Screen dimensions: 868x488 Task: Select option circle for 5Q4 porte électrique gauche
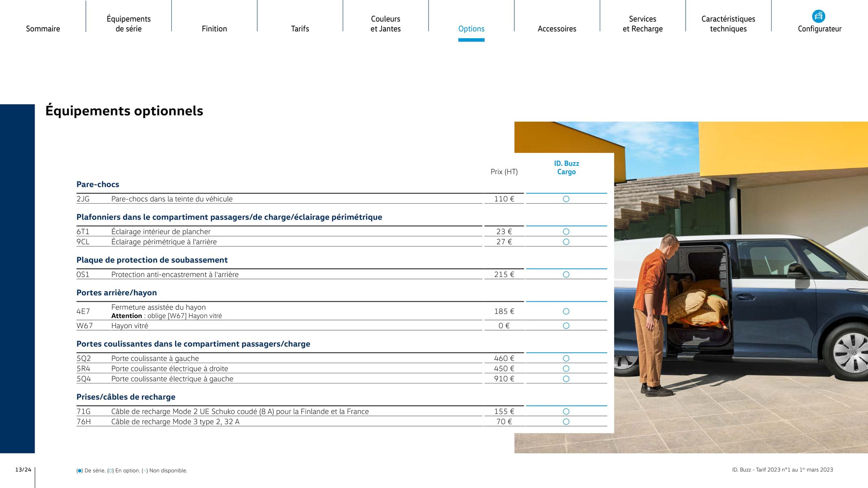point(566,379)
